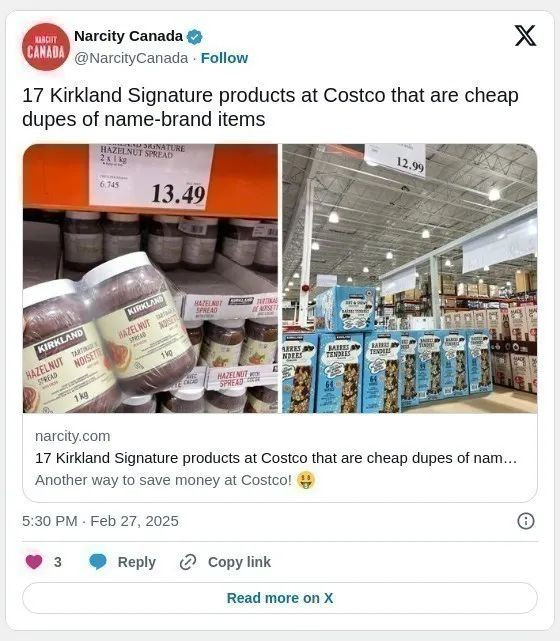Open the Narcity Canada display name

128,36
